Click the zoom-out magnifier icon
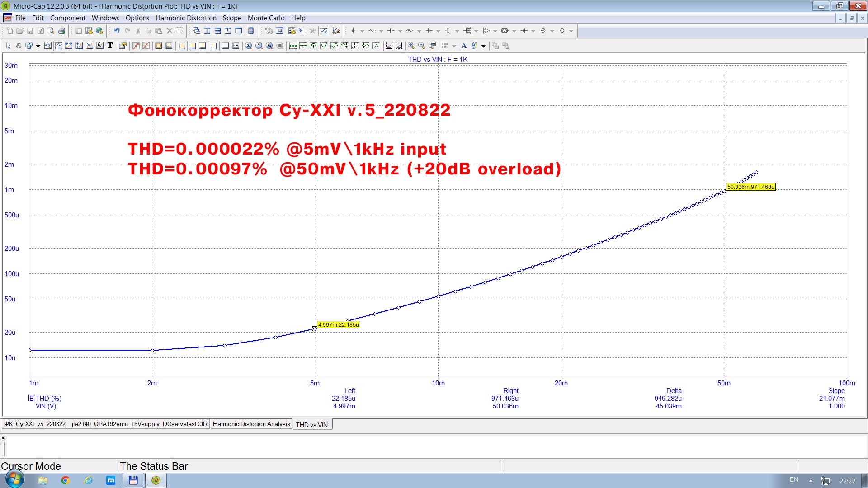Image resolution: width=868 pixels, height=488 pixels. pyautogui.click(x=421, y=46)
